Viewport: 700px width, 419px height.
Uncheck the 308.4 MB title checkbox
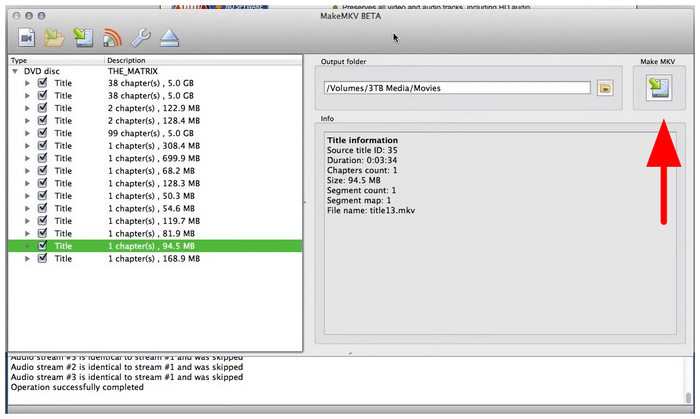(x=42, y=145)
